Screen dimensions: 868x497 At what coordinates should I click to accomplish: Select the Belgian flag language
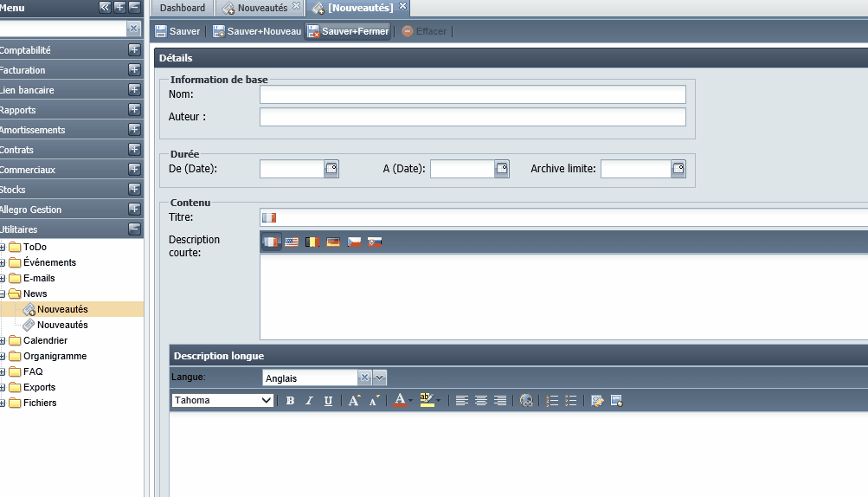point(312,242)
